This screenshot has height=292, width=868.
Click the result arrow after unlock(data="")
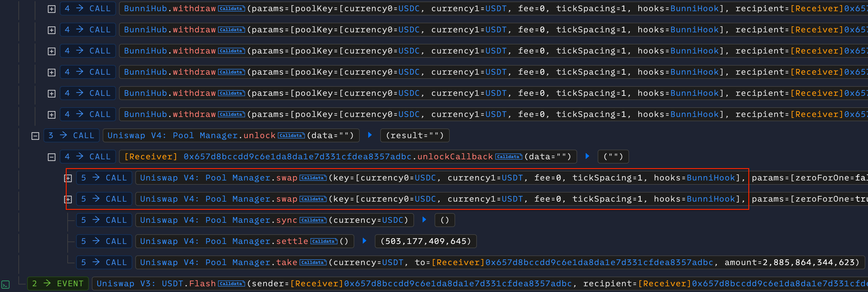click(370, 135)
